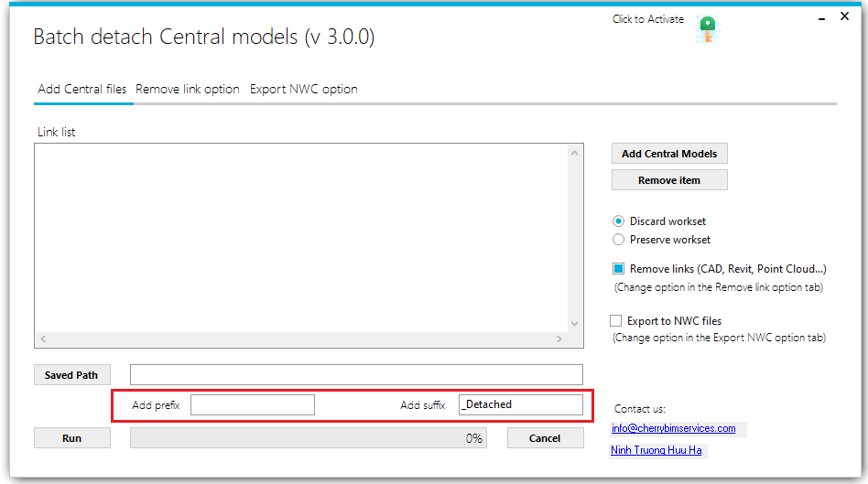Image resolution: width=868 pixels, height=484 pixels.
Task: Start the batch with Run button
Action: (72, 438)
